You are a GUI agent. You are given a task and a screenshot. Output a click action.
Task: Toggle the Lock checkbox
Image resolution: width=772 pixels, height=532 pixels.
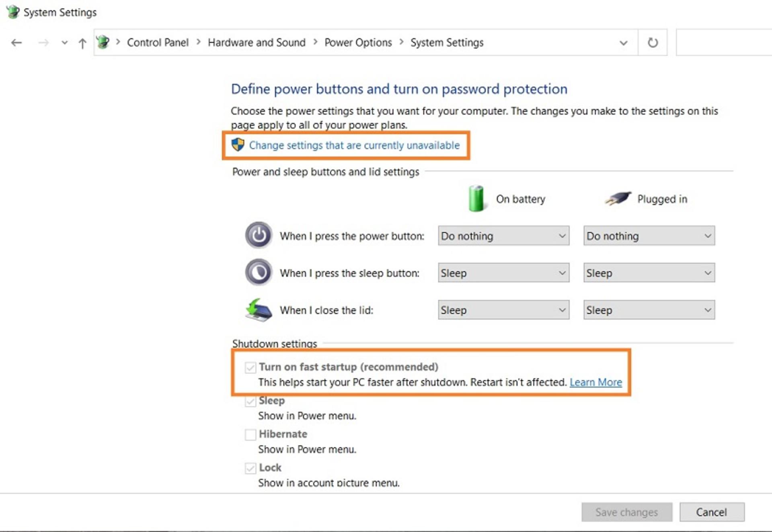point(250,468)
